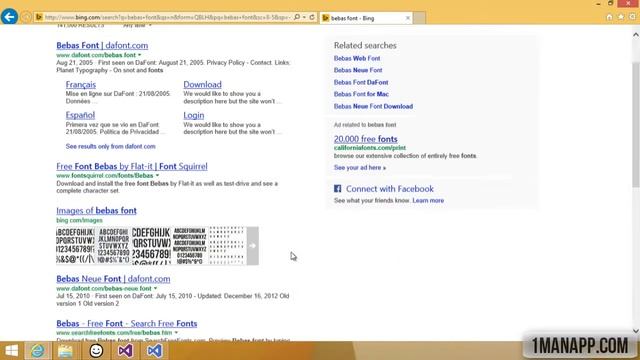Viewport: 640px width, 360px height.
Task: Click 'See results only from dafont.com'
Action: point(111,146)
